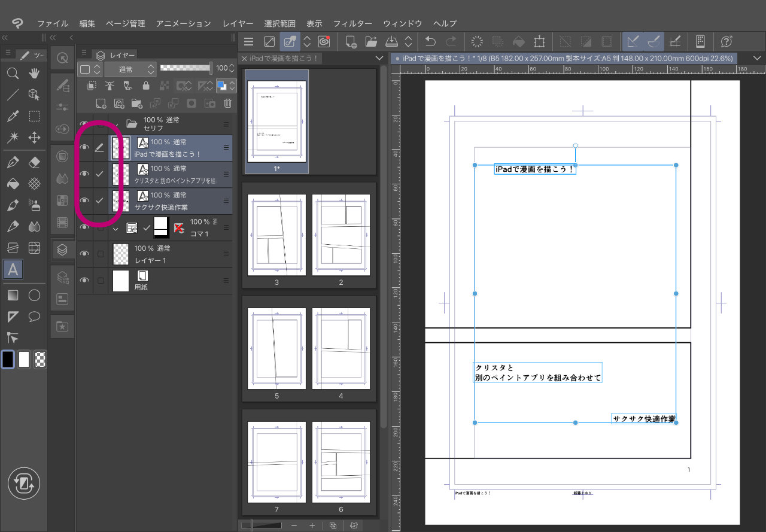Select the Eyedropper tool
This screenshot has height=532, width=766.
pyautogui.click(x=13, y=117)
